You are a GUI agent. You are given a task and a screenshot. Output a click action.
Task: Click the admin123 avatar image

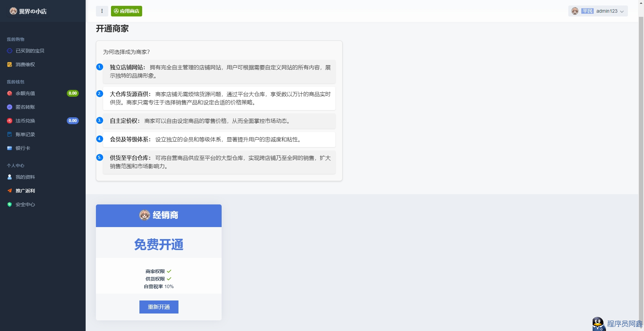575,11
